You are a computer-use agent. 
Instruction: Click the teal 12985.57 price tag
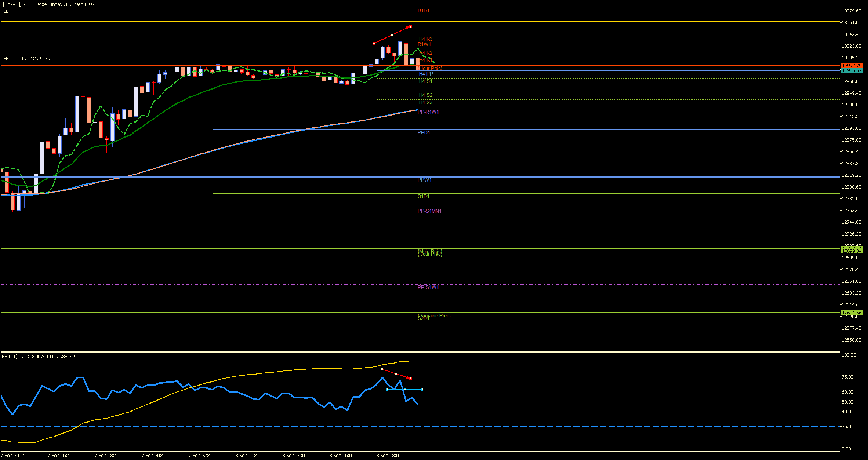coord(851,70)
